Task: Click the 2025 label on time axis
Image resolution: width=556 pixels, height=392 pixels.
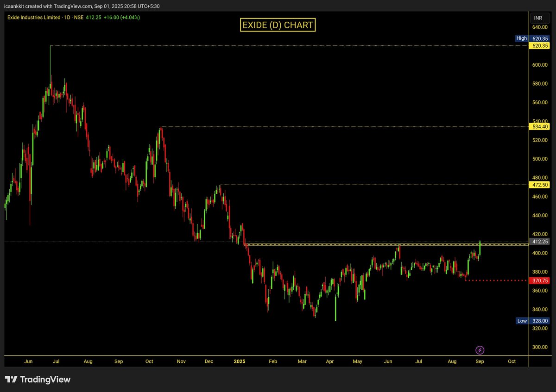Action: pos(240,361)
